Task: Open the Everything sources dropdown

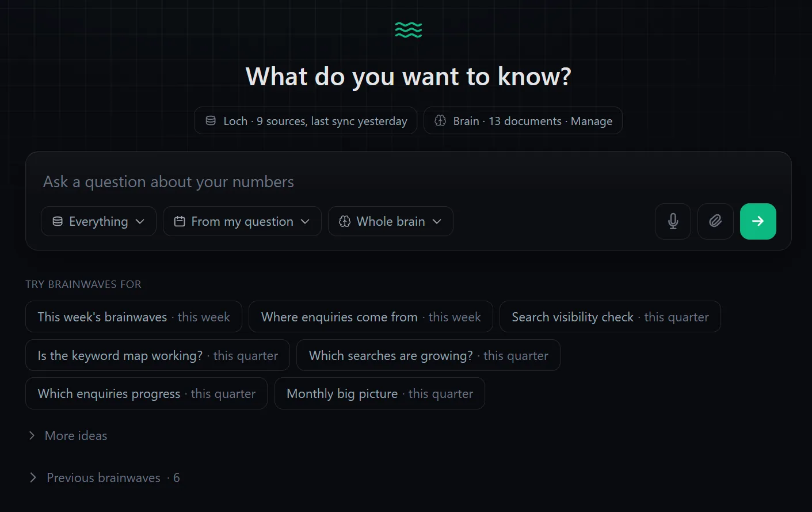Action: pos(98,221)
